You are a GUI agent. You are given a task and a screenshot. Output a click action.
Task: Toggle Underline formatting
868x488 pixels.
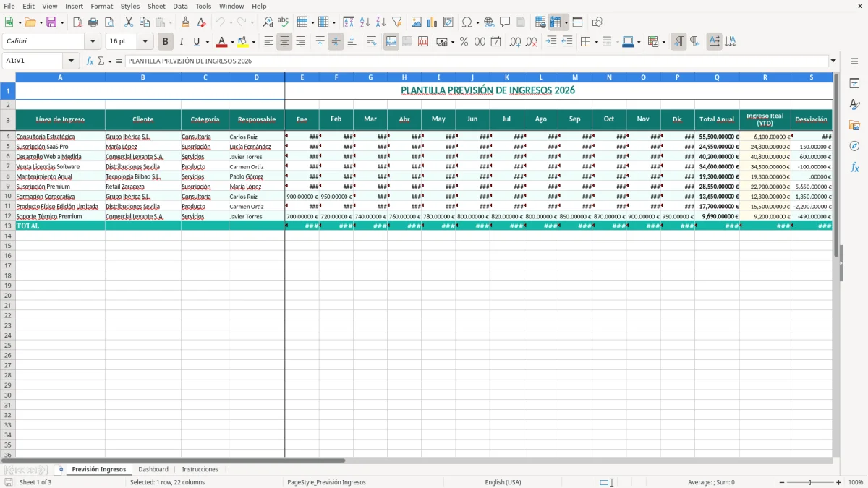(196, 42)
